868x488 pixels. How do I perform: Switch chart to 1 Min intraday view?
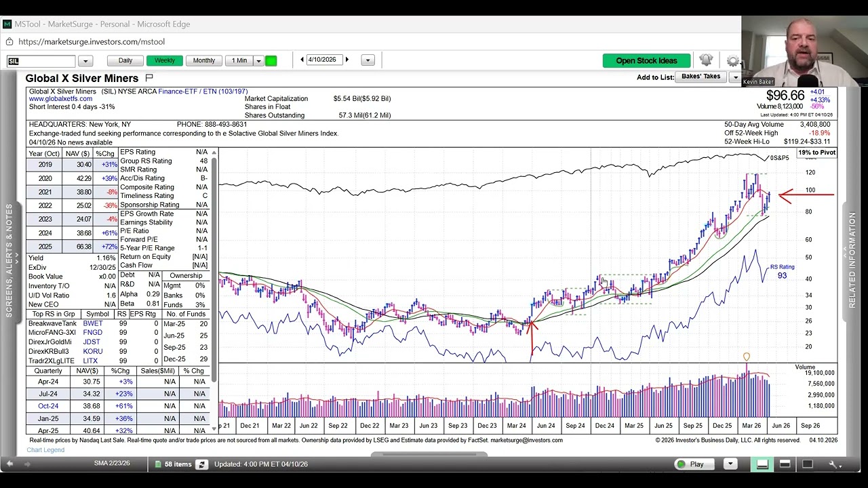pos(239,60)
